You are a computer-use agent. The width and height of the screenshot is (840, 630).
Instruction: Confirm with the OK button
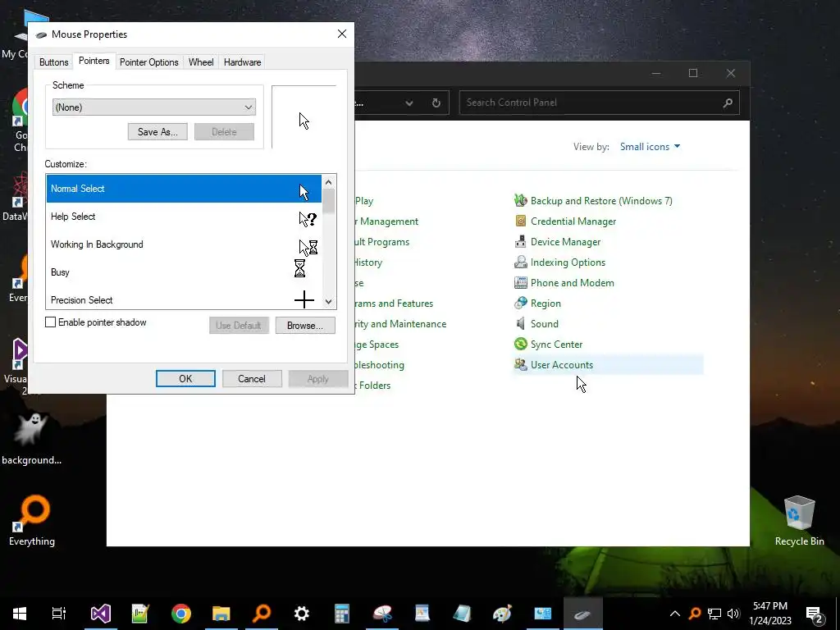[x=185, y=379]
